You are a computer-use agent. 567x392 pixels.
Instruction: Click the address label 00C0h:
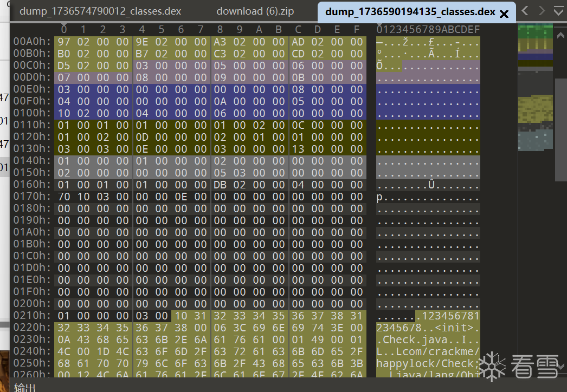tap(32, 66)
